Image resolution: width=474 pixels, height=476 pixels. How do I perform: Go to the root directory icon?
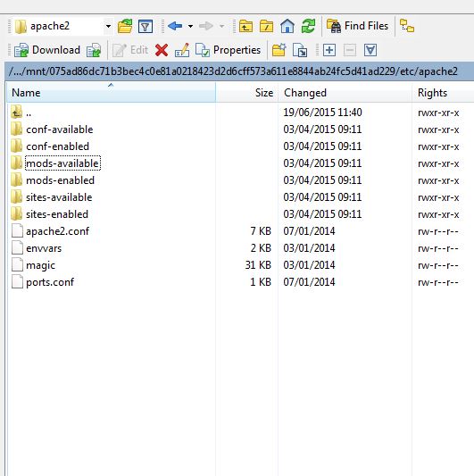[266, 26]
